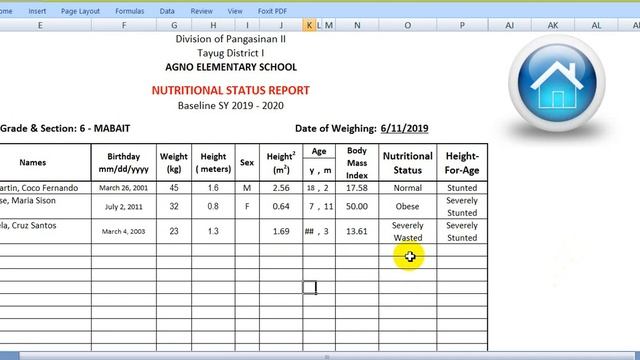
Task: Select cell with birthday March 26, 2001
Action: coord(124,188)
